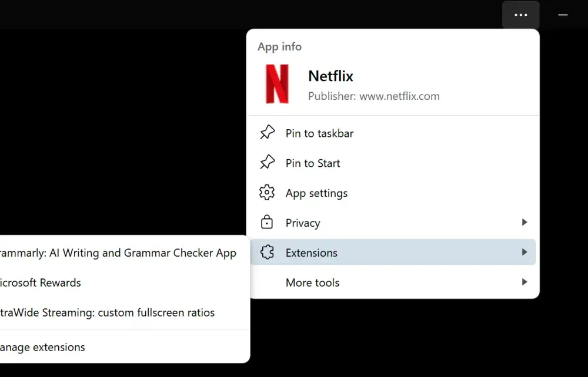This screenshot has width=588, height=377.
Task: Click the App info header label
Action: (x=279, y=47)
